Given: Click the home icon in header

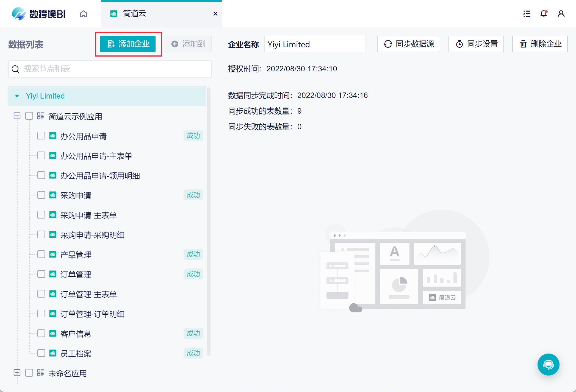Looking at the screenshot, I should tap(84, 14).
